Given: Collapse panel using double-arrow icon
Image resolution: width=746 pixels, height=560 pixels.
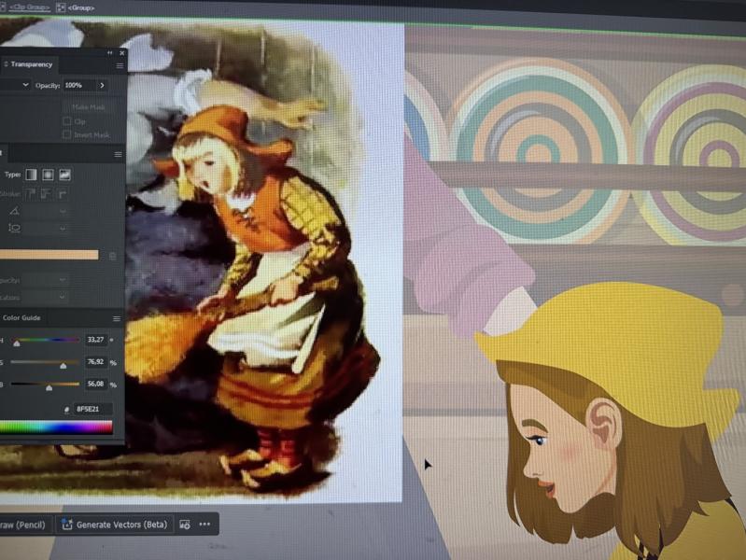Looking at the screenshot, I should tap(110, 53).
